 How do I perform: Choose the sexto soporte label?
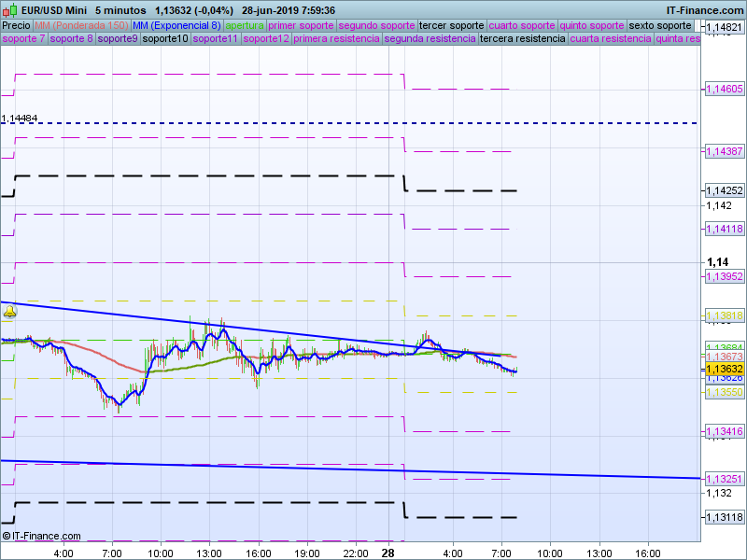(660, 25)
